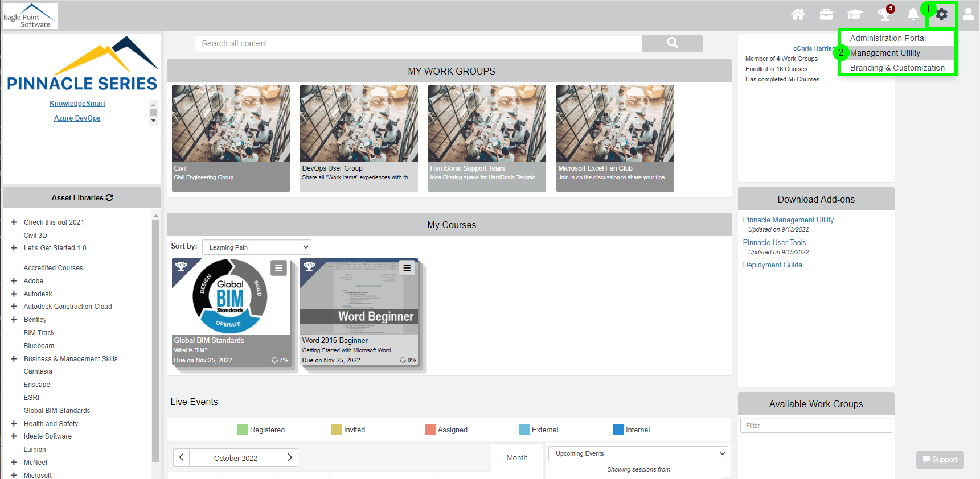Expand the Let's Get Started 1.0 node

14,248
